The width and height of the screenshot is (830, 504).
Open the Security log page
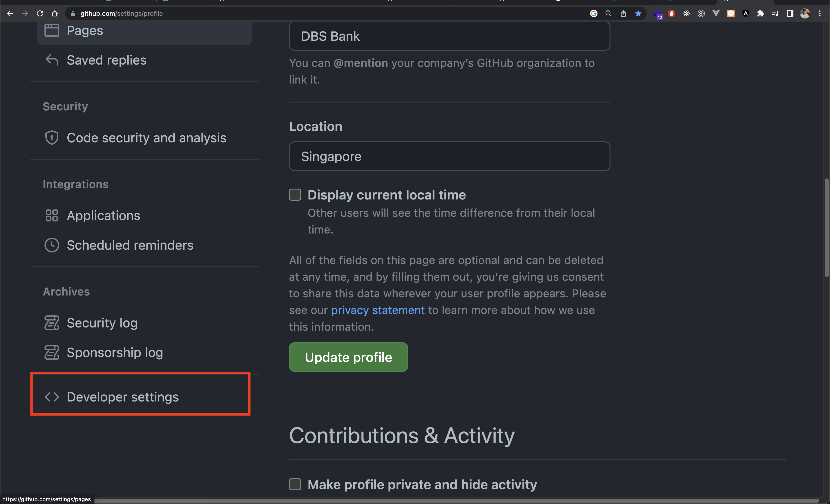[x=102, y=323]
